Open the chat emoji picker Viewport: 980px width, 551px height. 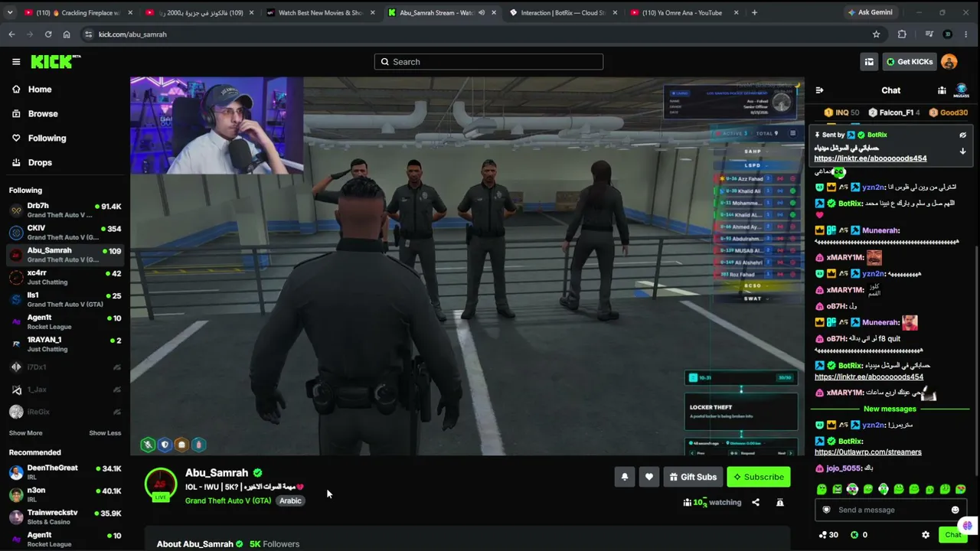(955, 510)
